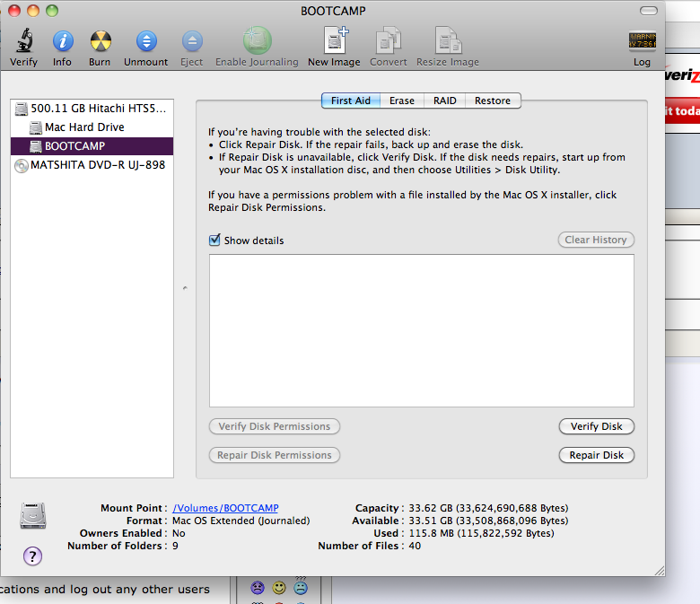The width and height of the screenshot is (700, 604).
Task: Select the MATSHITA DVD-R UJ-898 row
Action: point(92,165)
